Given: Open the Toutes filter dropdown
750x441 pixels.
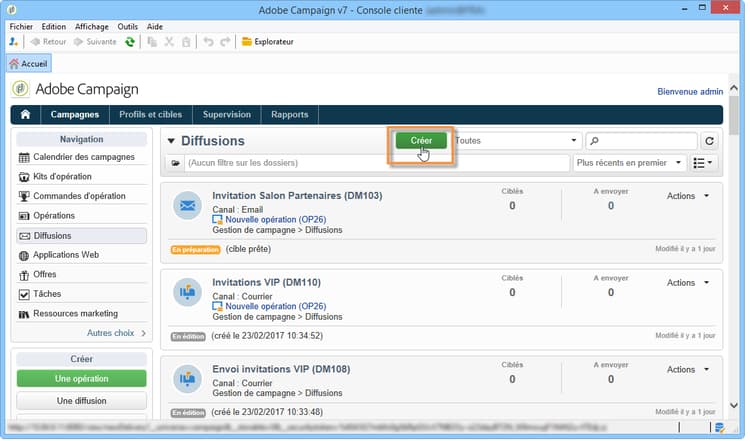Looking at the screenshot, I should pos(516,141).
